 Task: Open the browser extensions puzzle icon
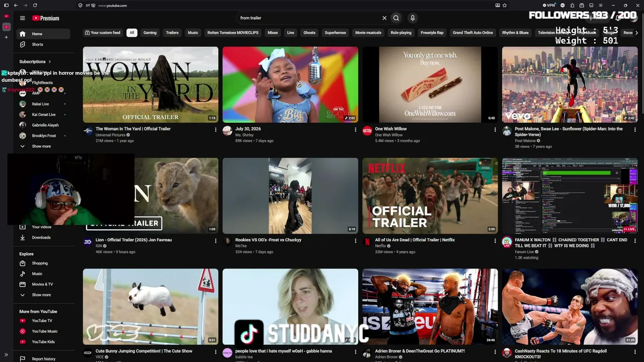click(x=572, y=6)
